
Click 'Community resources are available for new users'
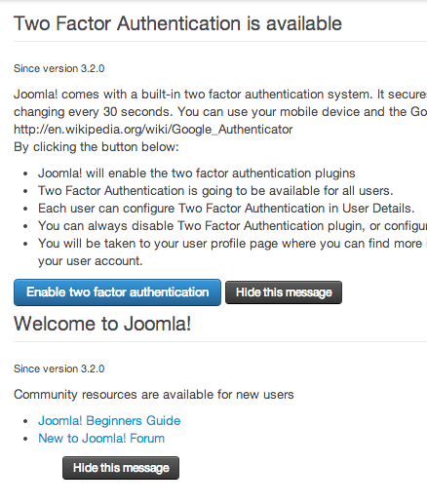154,395
